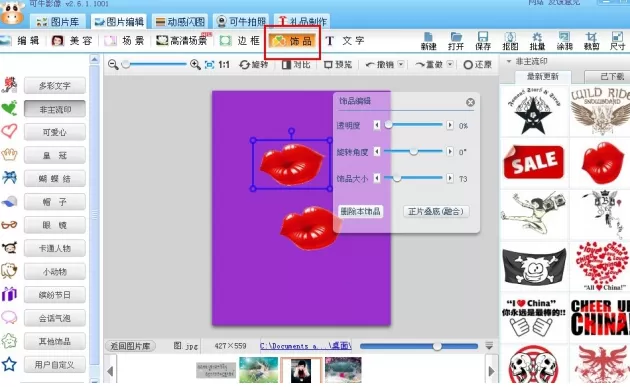630x387 pixels.
Task: Choose the 眼镜 glasses category button
Action: coord(55,225)
